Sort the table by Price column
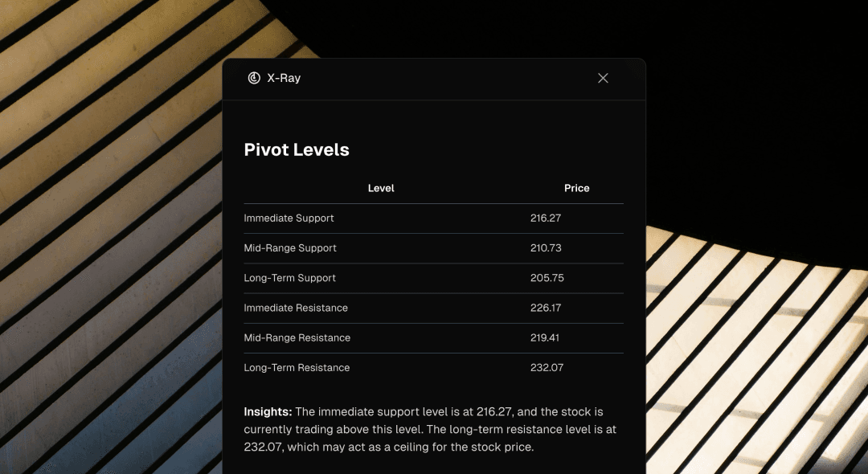 576,188
